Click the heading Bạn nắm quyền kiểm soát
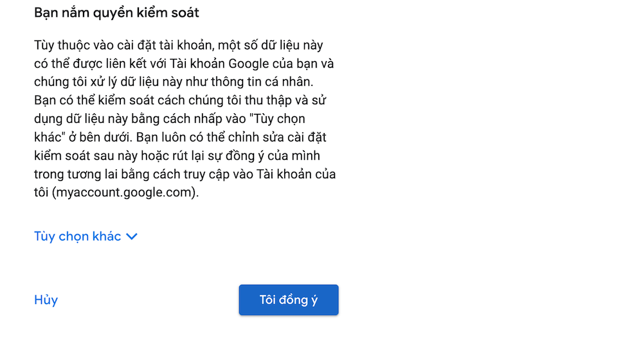The image size is (643, 364). pyautogui.click(x=116, y=12)
